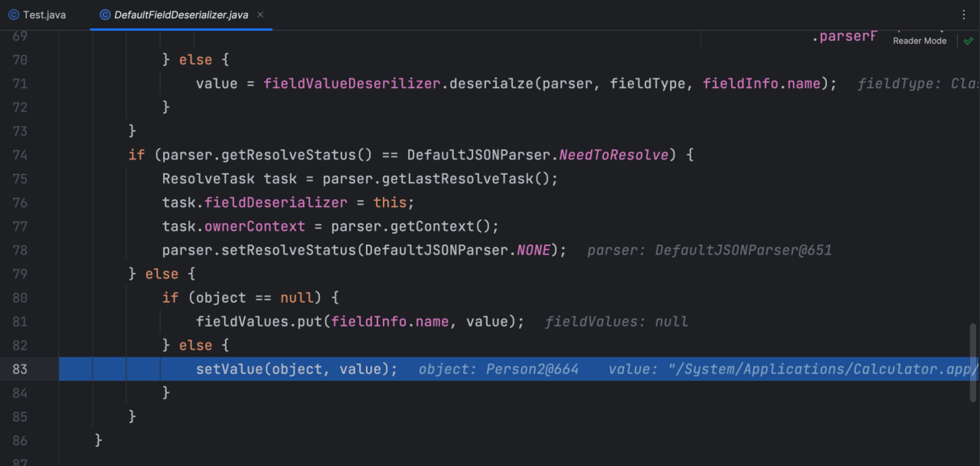This screenshot has height=466, width=980.
Task: Click line number 74 in gutter
Action: (x=20, y=155)
